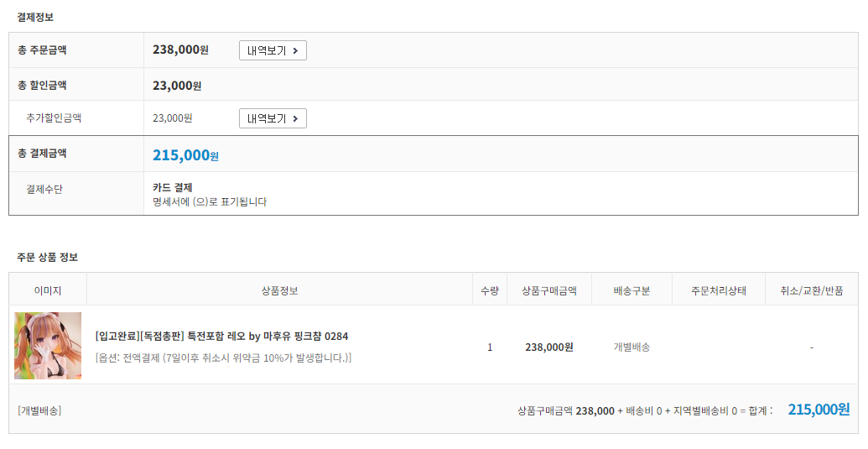Click the 카드 결제 payment method text

(x=173, y=187)
